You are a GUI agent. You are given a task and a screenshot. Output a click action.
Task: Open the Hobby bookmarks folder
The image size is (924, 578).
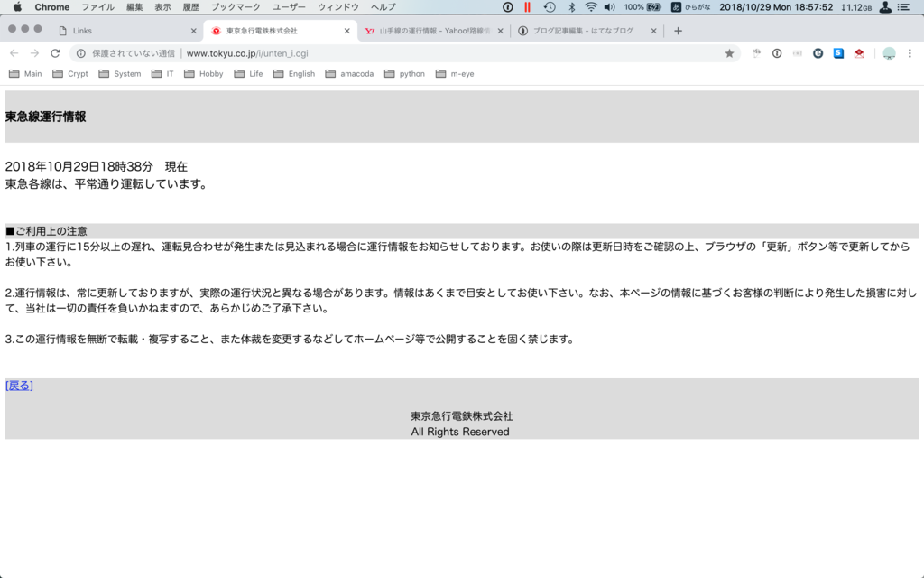point(203,73)
